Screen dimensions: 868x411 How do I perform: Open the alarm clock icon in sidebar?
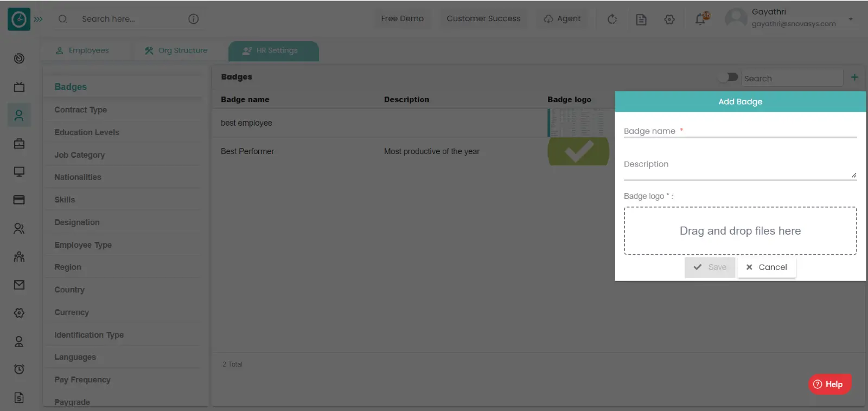19,369
